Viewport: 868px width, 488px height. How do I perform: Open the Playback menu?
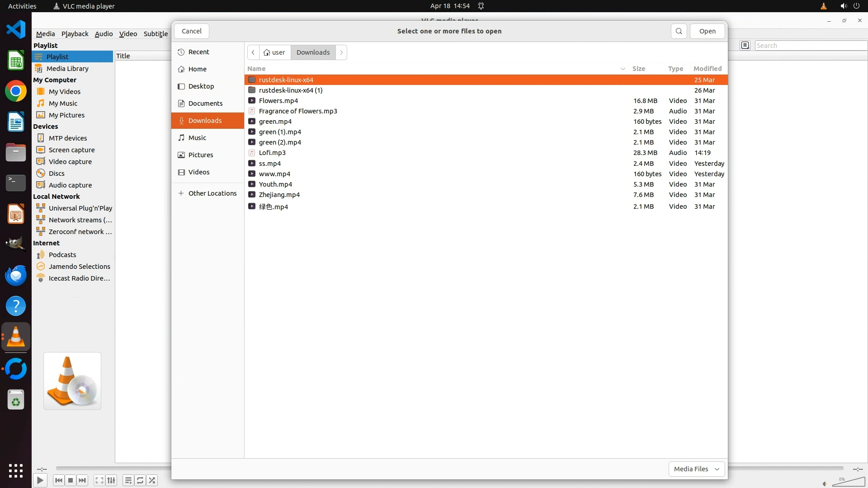pyautogui.click(x=75, y=34)
